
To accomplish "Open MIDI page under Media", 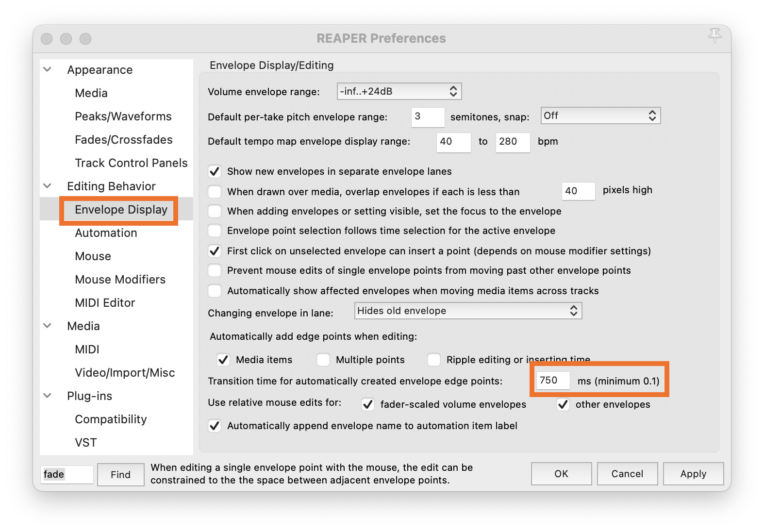I will click(x=87, y=349).
